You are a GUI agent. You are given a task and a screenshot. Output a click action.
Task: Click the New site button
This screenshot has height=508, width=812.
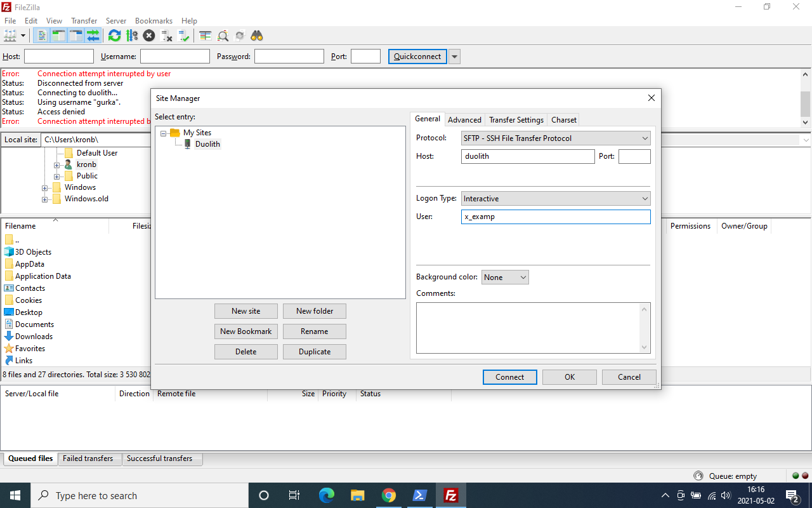[246, 311]
